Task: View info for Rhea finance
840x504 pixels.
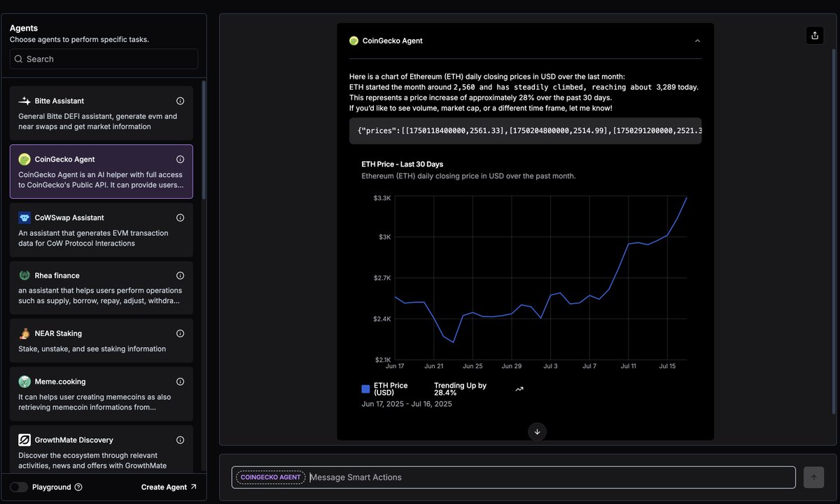Action: coord(180,276)
